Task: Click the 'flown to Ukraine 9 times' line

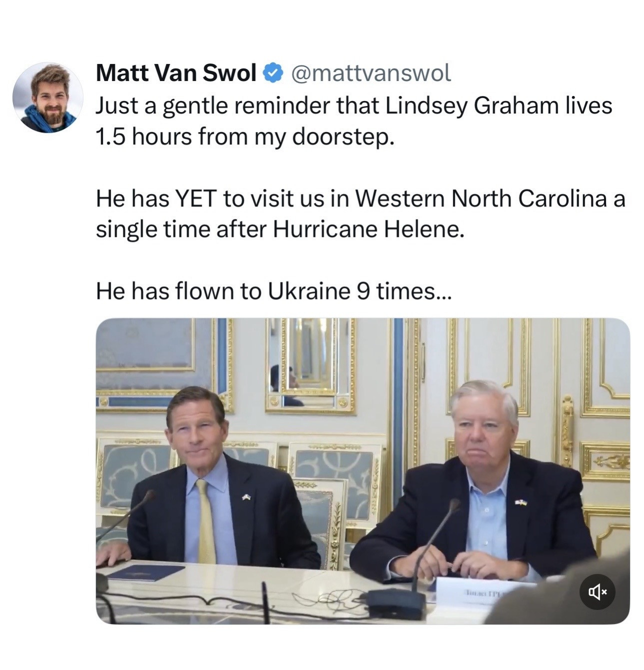Action: (273, 291)
